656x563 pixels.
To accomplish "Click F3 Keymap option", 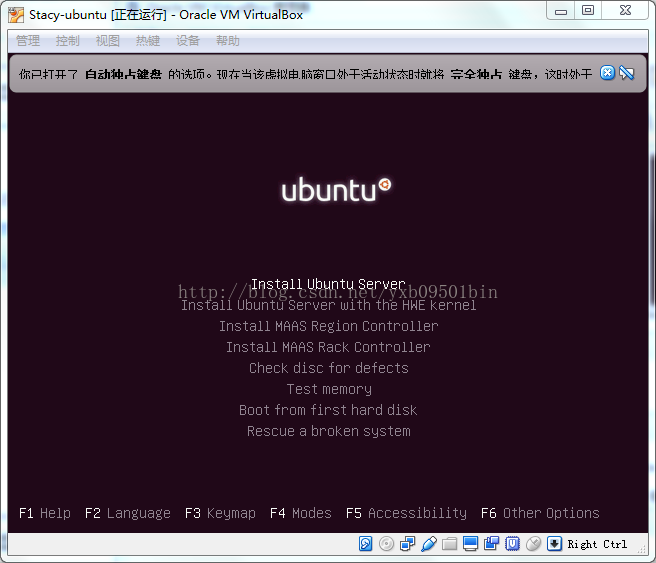I will click(x=220, y=513).
